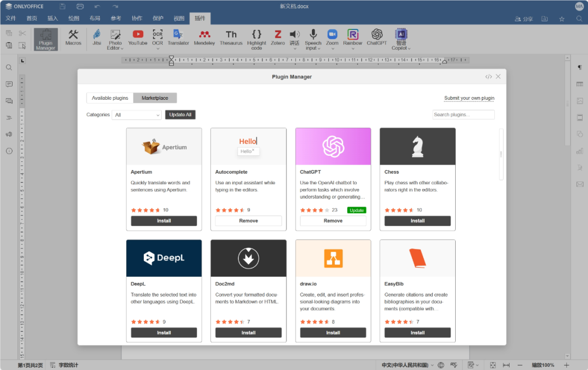This screenshot has width=588, height=370.
Task: Switch to the 视图 ribbon tab
Action: (x=179, y=19)
